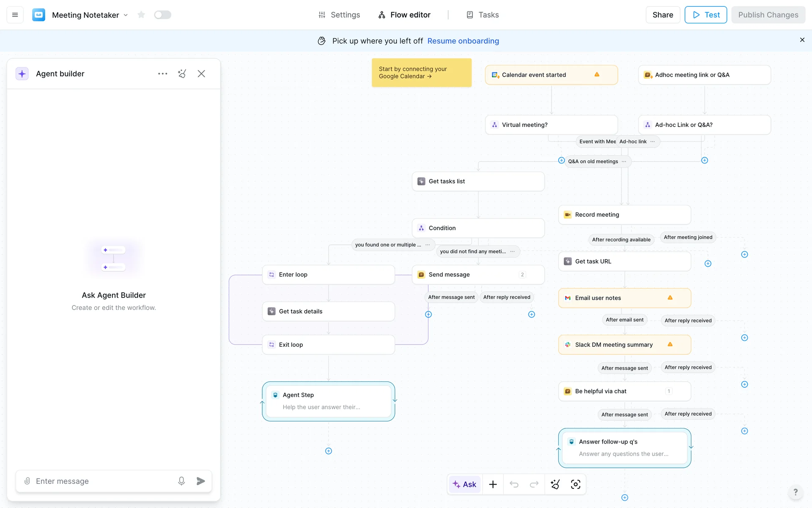Click the fit-to-view focus icon in bottom toolbar

tap(576, 484)
